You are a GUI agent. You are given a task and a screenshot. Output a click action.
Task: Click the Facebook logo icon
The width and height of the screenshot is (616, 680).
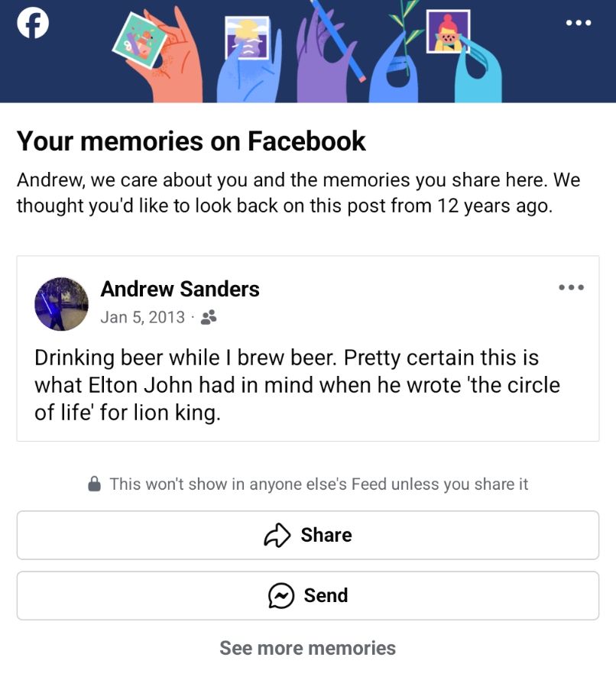(33, 23)
